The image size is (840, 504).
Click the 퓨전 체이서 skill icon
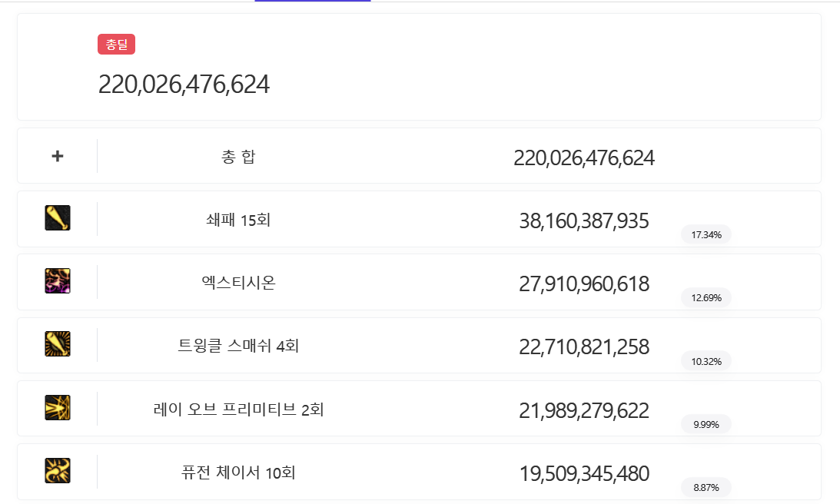pyautogui.click(x=58, y=471)
